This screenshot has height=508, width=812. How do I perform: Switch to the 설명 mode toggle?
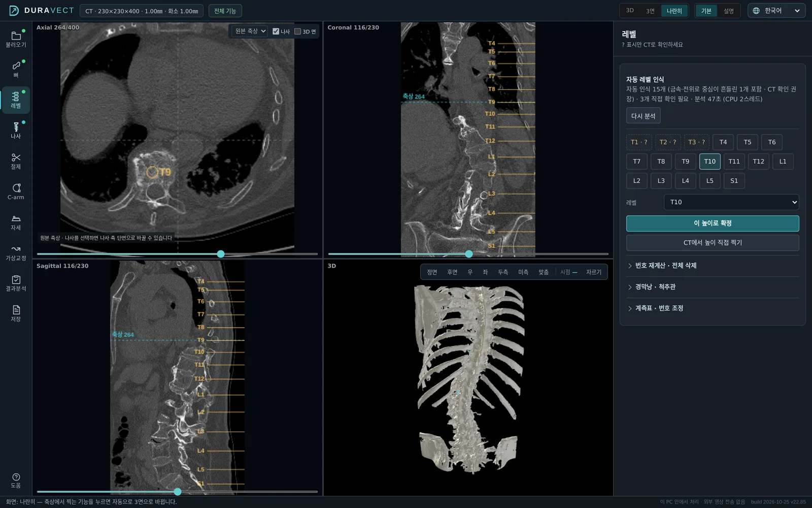(728, 11)
